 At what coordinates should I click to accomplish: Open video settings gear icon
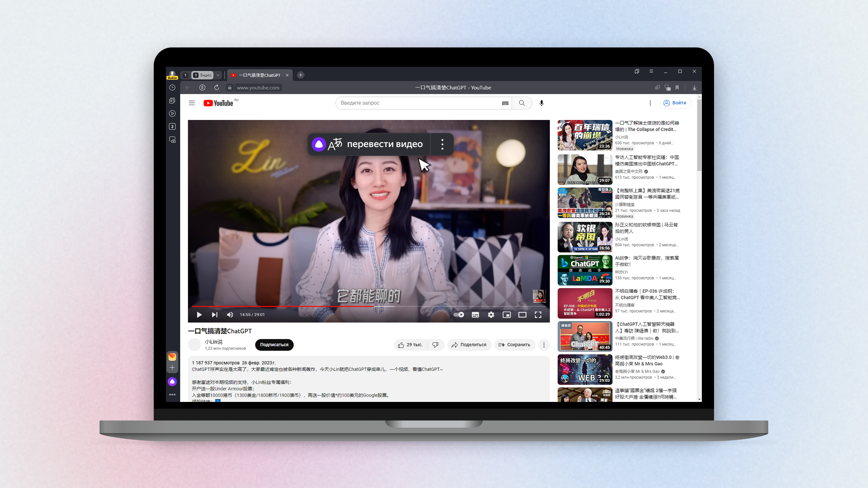point(491,315)
